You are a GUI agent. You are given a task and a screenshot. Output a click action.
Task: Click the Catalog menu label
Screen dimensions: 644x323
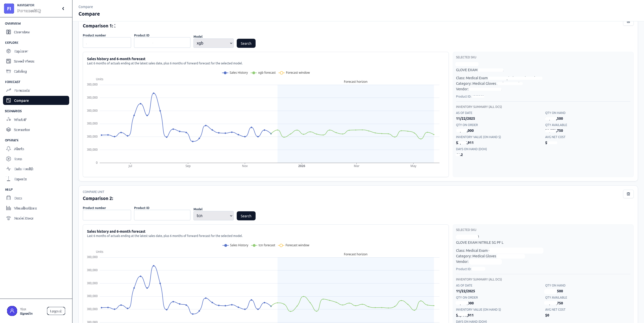[20, 71]
